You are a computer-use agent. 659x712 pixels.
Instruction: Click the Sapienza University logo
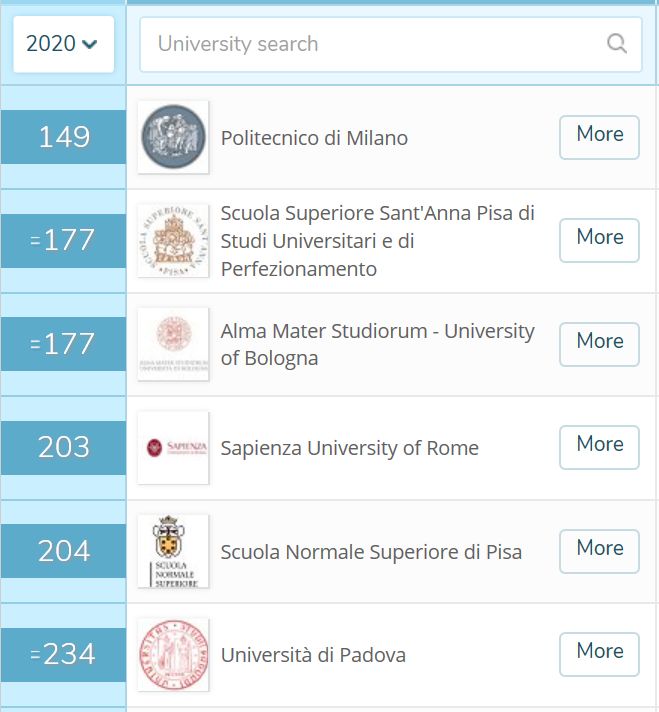pos(173,448)
